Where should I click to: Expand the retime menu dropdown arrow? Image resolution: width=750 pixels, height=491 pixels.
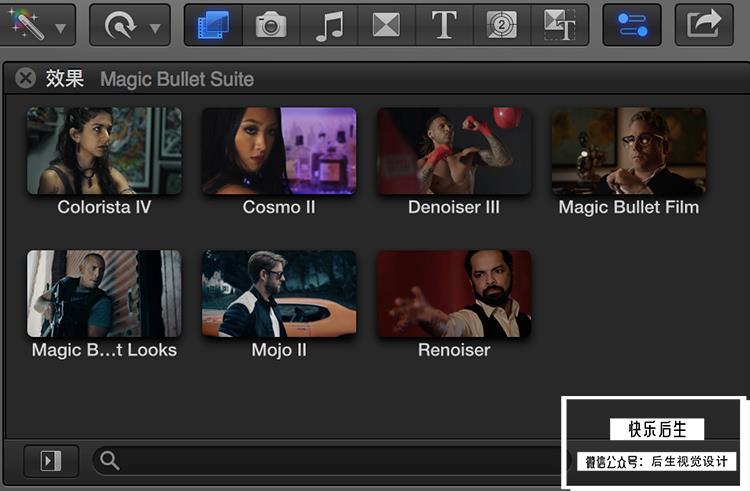pos(155,29)
